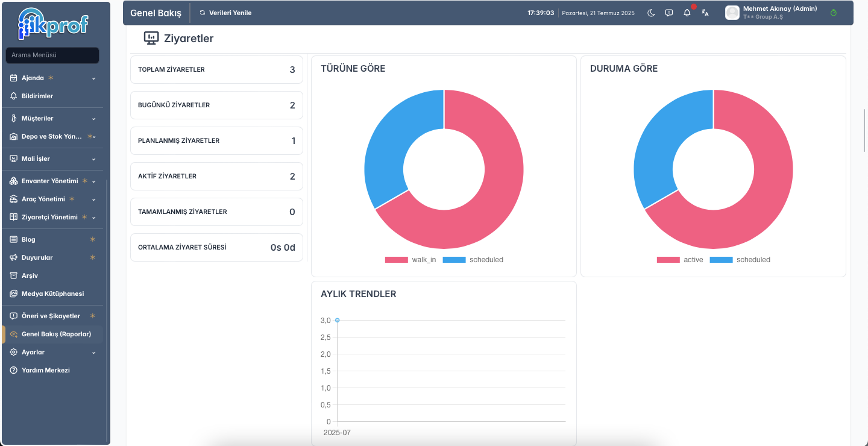
Task: Open Medya Kütüphanesi menu item
Action: [x=52, y=294]
